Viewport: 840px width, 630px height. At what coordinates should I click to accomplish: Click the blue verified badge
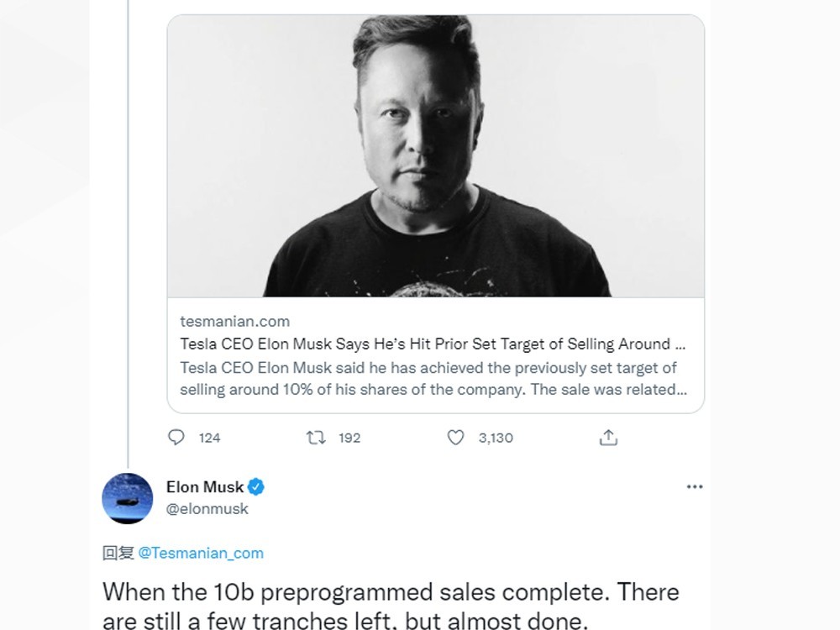[x=256, y=487]
